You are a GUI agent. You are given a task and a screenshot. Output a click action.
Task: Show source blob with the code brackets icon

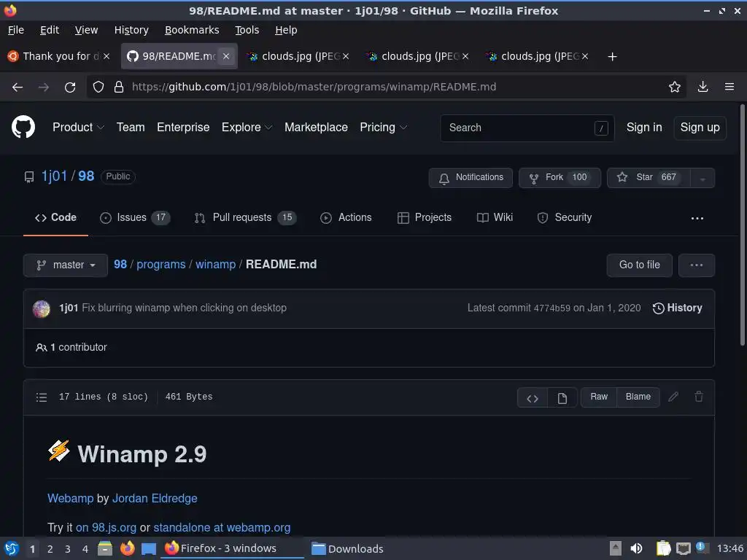pos(533,398)
